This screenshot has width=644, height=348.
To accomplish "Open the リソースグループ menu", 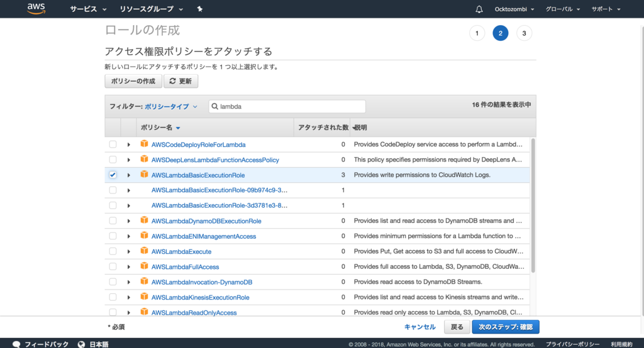I will click(x=151, y=9).
